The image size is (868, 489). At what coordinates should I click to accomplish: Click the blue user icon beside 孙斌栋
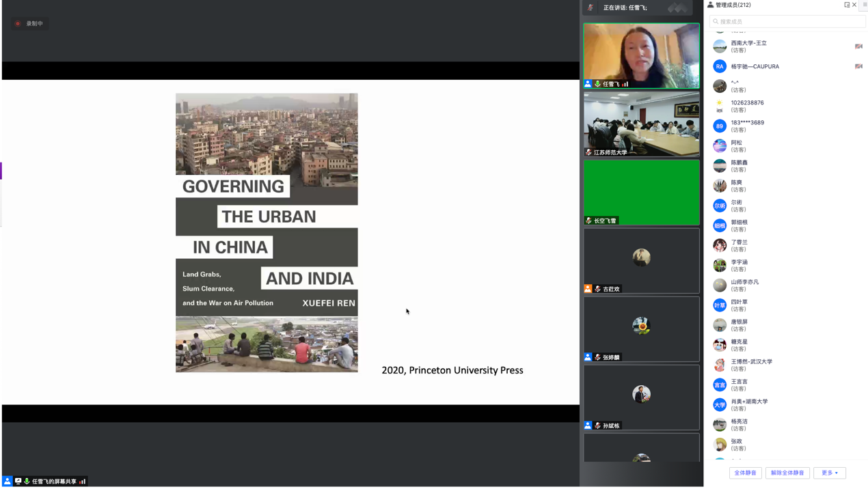click(588, 425)
